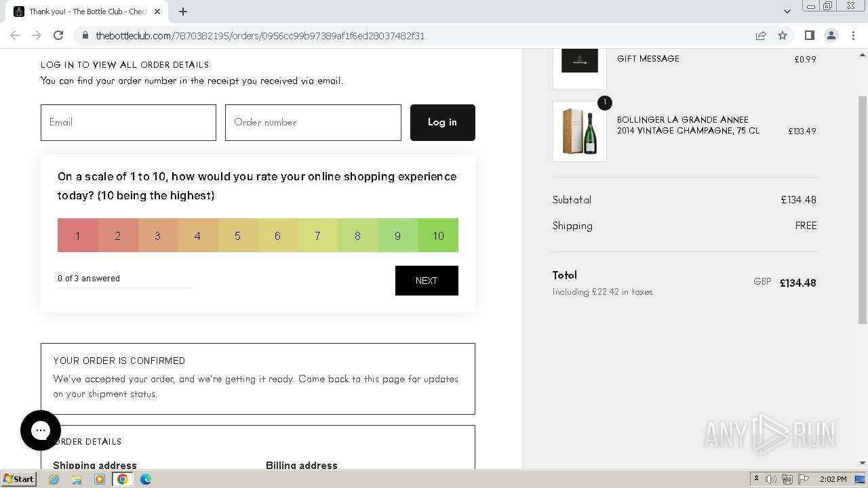Rate shopping experience 9
The image size is (868, 488).
point(397,235)
